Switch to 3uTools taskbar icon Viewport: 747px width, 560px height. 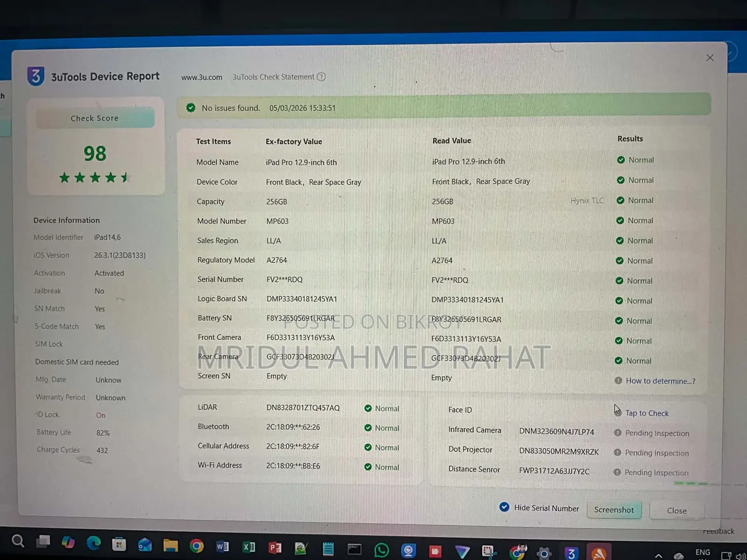(x=571, y=553)
